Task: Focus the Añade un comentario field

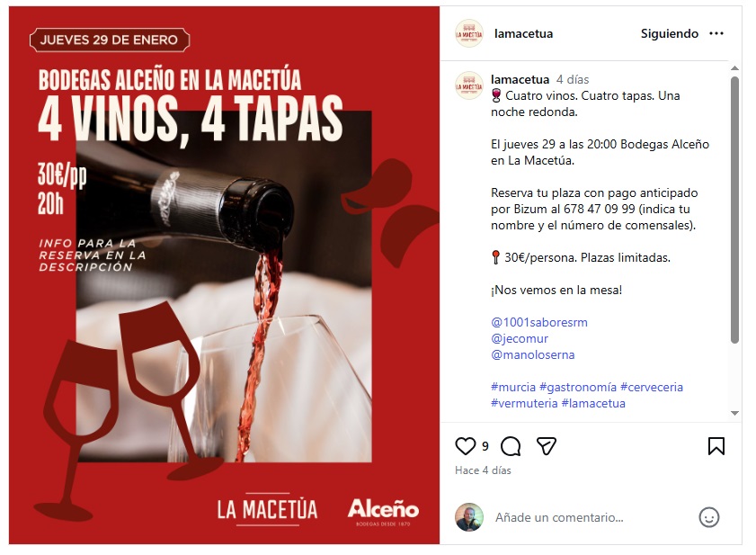Action: tap(559, 517)
